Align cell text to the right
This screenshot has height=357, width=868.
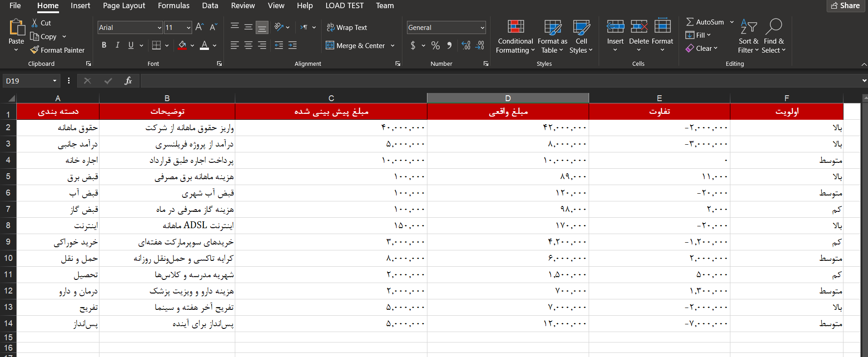coord(262,45)
